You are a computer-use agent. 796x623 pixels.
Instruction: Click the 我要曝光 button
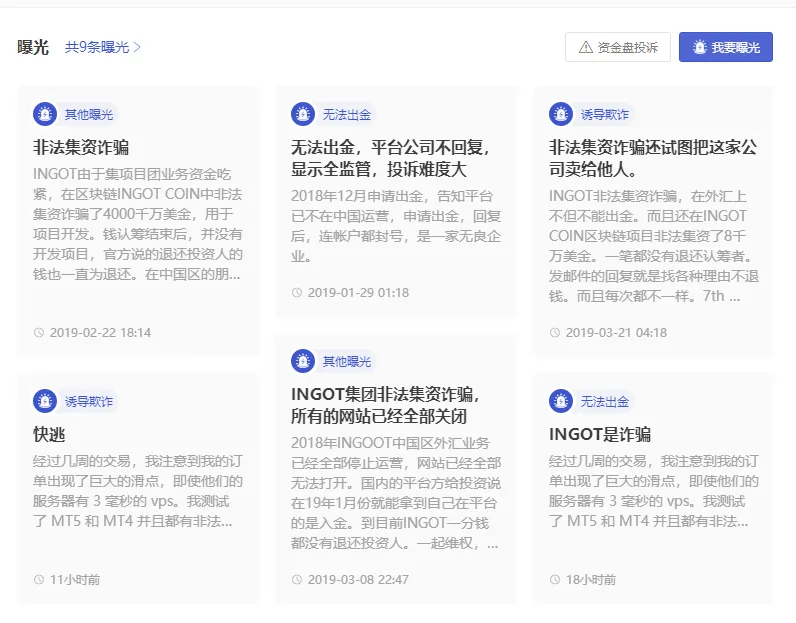[x=726, y=47]
